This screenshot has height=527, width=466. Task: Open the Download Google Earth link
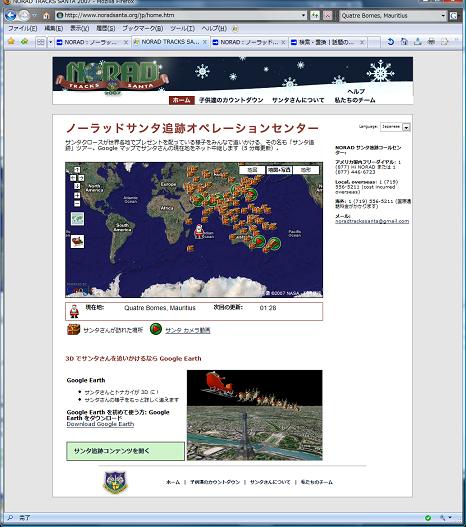100,424
